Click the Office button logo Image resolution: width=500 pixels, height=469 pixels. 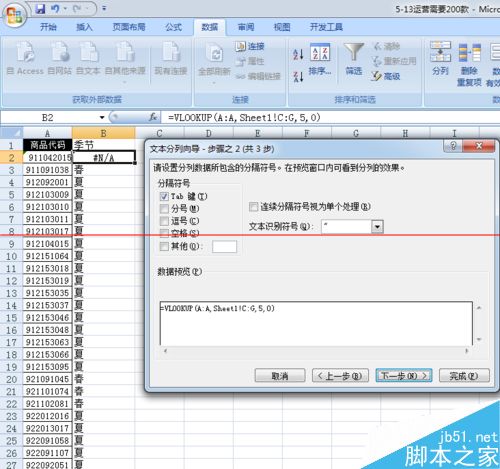click(x=14, y=16)
